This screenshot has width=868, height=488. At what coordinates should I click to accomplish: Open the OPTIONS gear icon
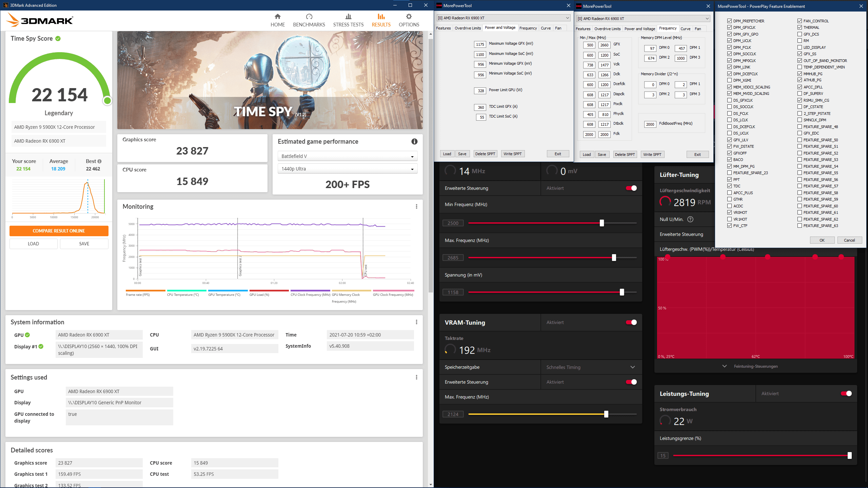(x=409, y=17)
